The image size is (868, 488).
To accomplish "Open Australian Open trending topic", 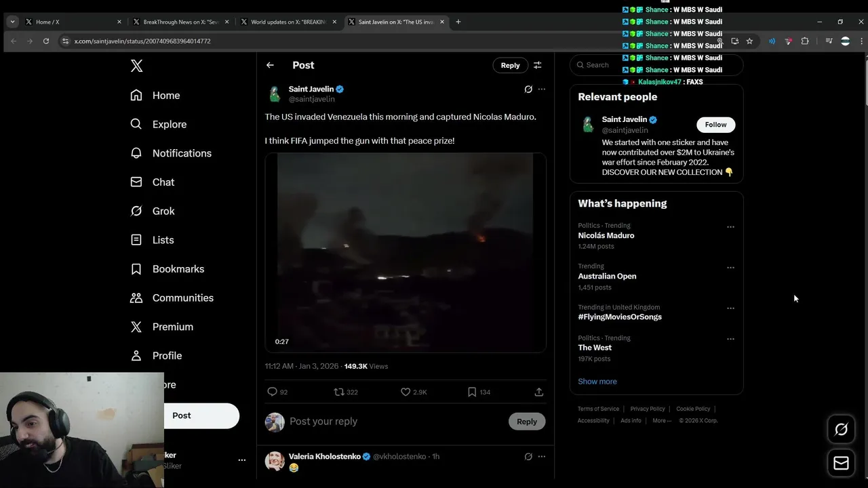I will tap(607, 277).
